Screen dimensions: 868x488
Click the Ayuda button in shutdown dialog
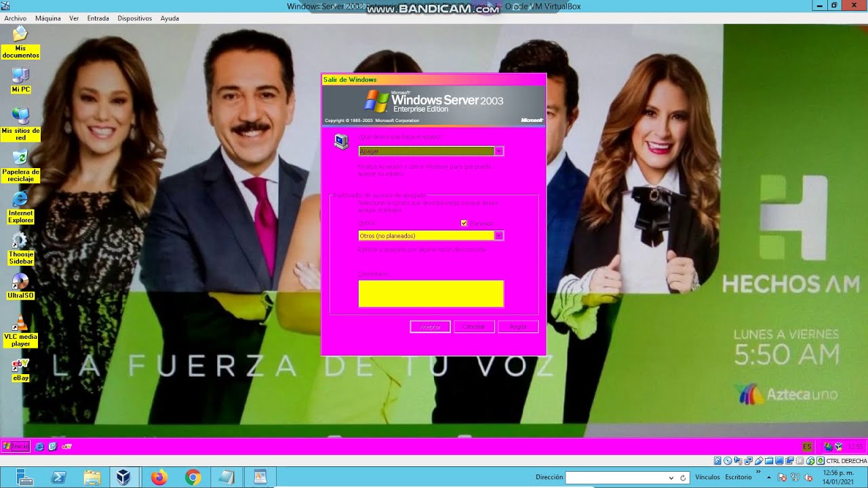click(x=518, y=327)
